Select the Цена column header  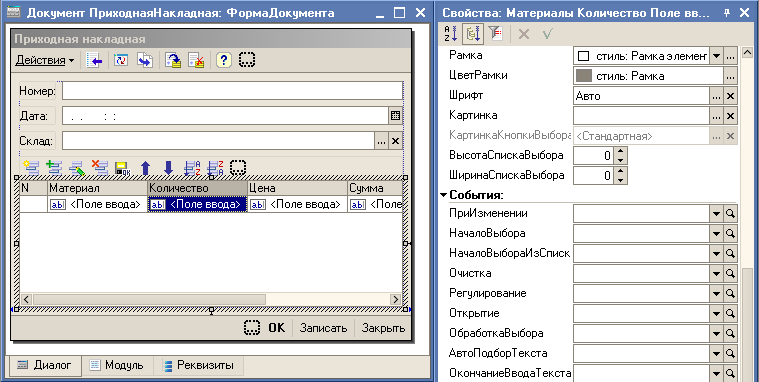point(297,188)
